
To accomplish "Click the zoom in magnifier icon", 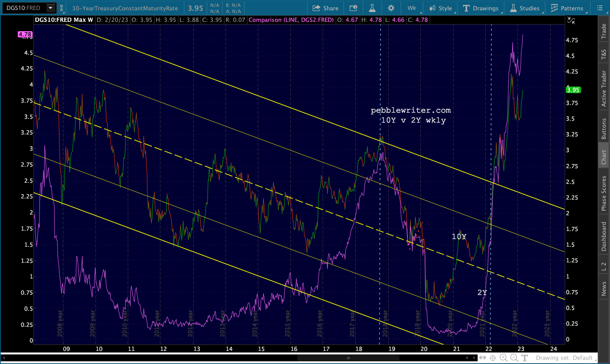I will (x=504, y=358).
